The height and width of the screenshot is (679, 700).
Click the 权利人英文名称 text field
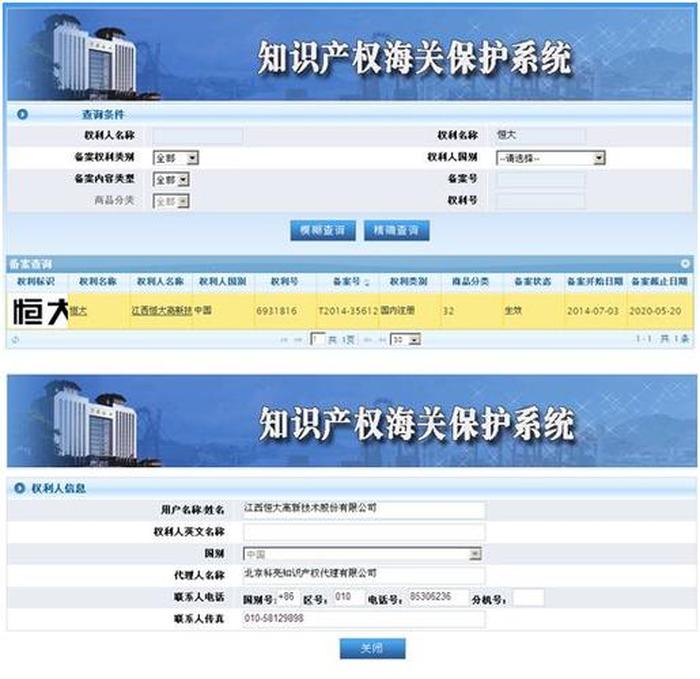coord(364,532)
